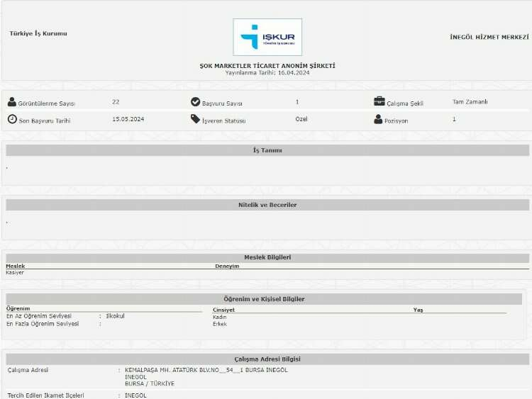This screenshot has height=399, width=532.
Task: Click the tag icon beside İşveren Statüsü
Action: coord(196,119)
